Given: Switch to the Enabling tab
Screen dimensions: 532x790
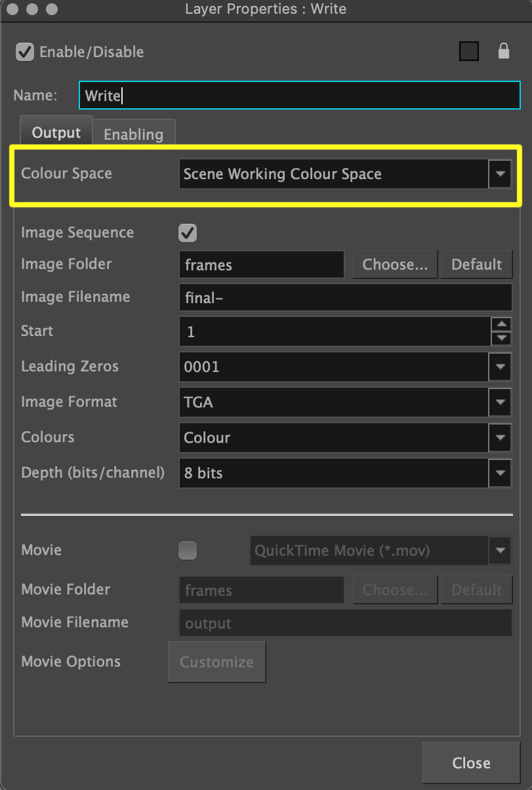Looking at the screenshot, I should 133,134.
